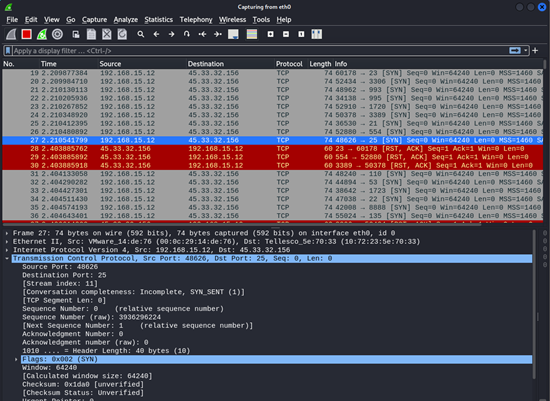Image resolution: width=550 pixels, height=401 pixels.
Task: Click the Destination Port: 25 field
Action: (x=64, y=275)
